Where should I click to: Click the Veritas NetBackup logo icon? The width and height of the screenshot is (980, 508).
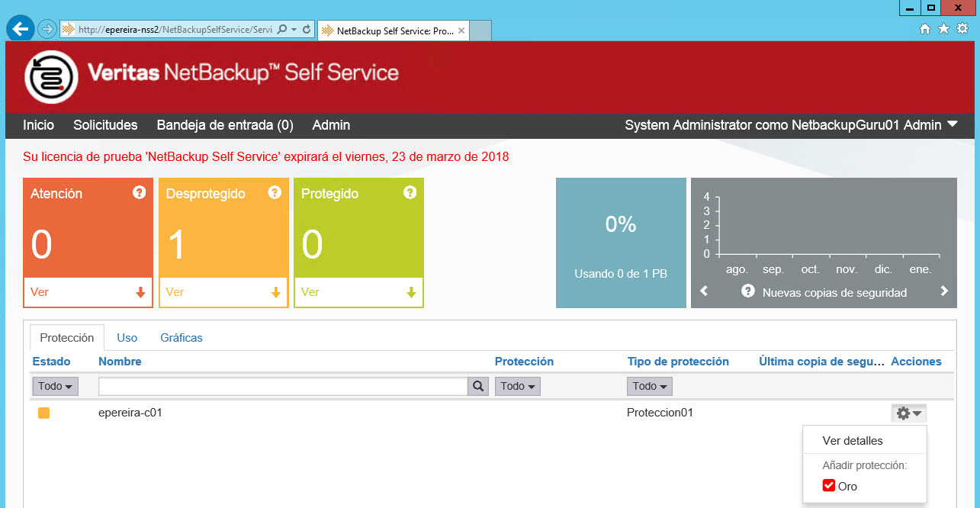pyautogui.click(x=51, y=76)
